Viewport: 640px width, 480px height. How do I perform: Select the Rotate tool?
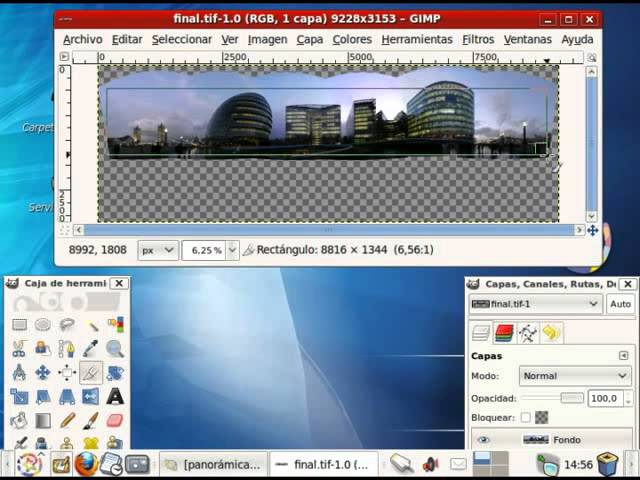point(115,373)
